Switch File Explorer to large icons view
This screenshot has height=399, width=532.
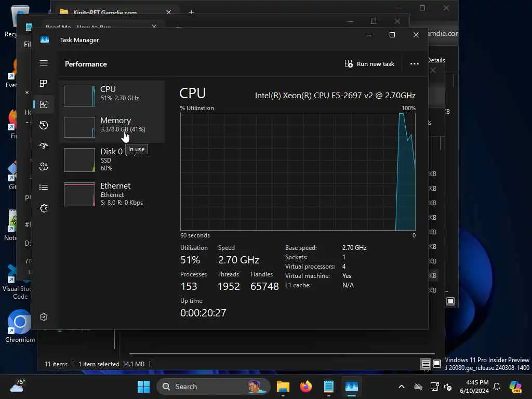click(437, 364)
